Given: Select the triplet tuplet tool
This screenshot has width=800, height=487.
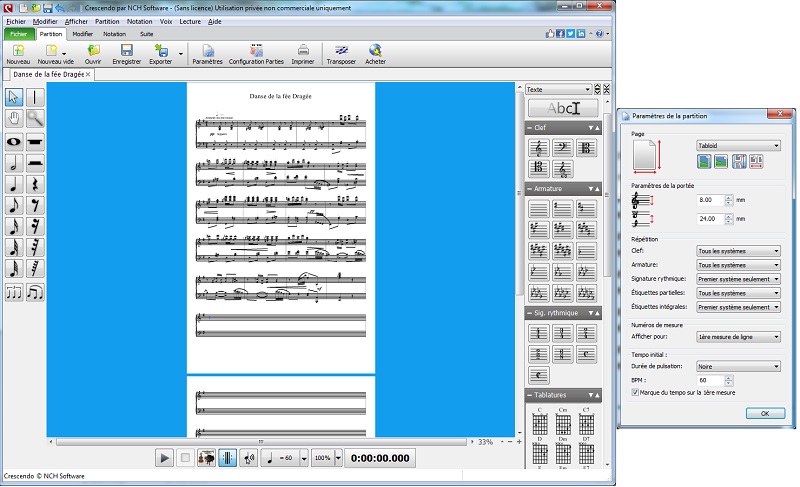Looking at the screenshot, I should (14, 292).
